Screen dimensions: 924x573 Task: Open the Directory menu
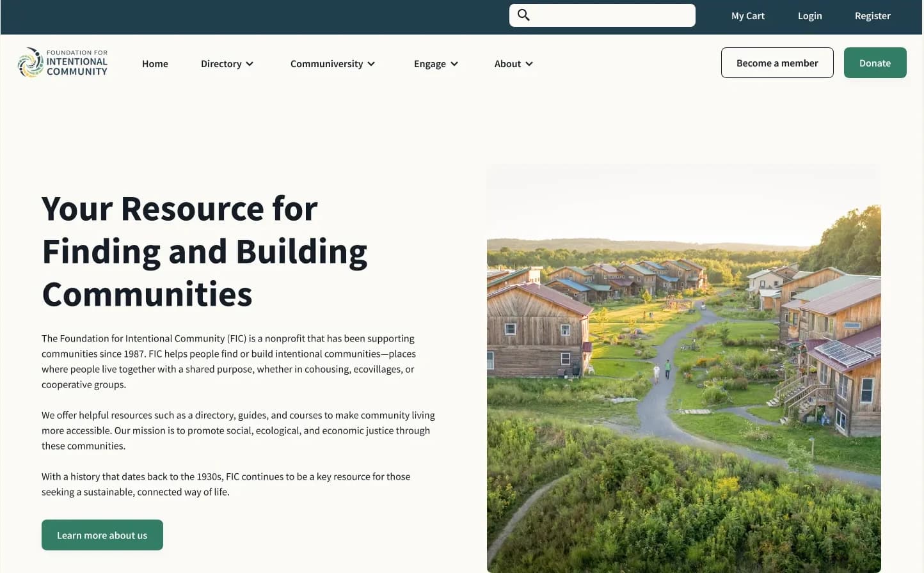pyautogui.click(x=221, y=64)
